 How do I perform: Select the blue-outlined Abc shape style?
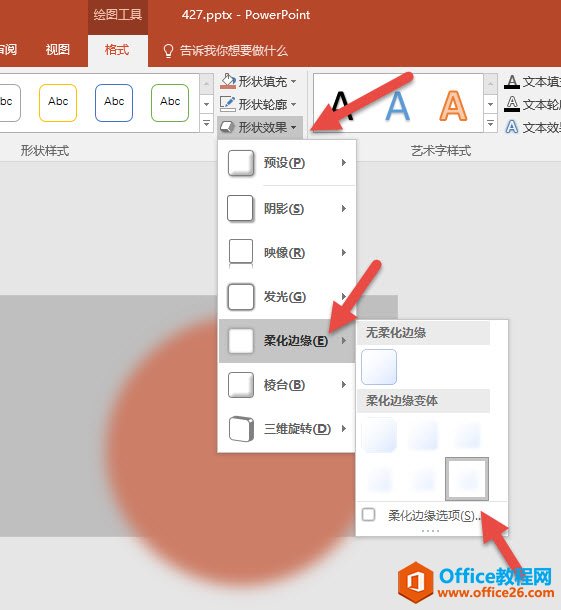point(114,103)
